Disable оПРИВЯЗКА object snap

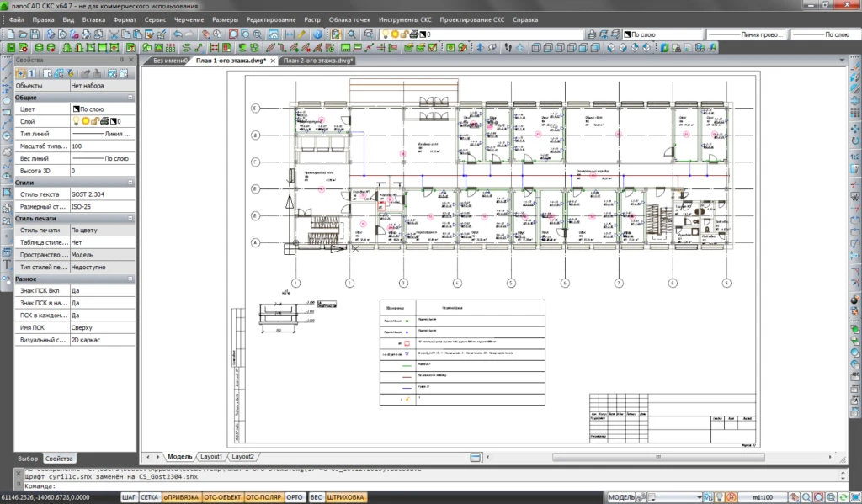[183, 498]
